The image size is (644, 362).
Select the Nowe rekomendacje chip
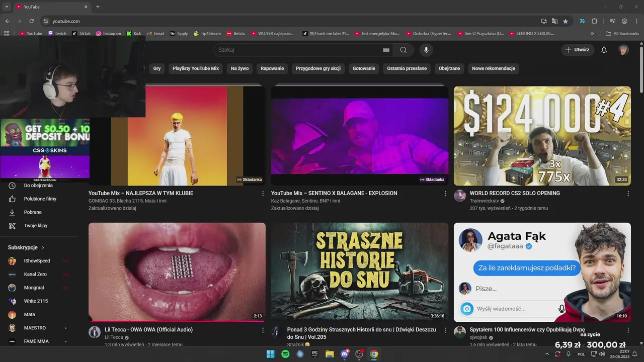(x=494, y=68)
